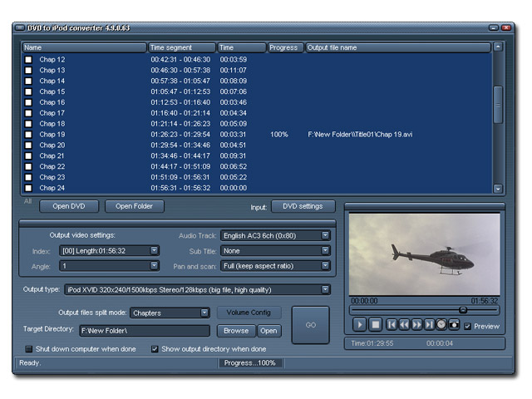Image resolution: width=532 pixels, height=399 pixels.
Task: Click the Stop button in preview controls
Action: pos(375,325)
